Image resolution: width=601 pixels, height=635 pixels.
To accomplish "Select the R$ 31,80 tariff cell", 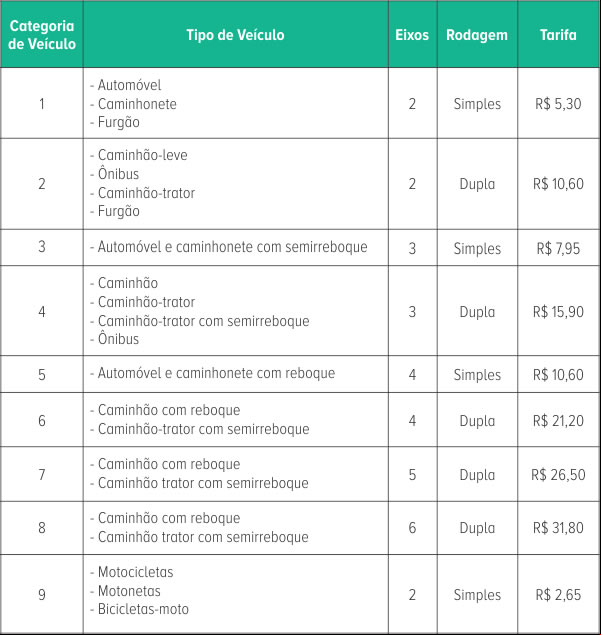I will click(558, 528).
